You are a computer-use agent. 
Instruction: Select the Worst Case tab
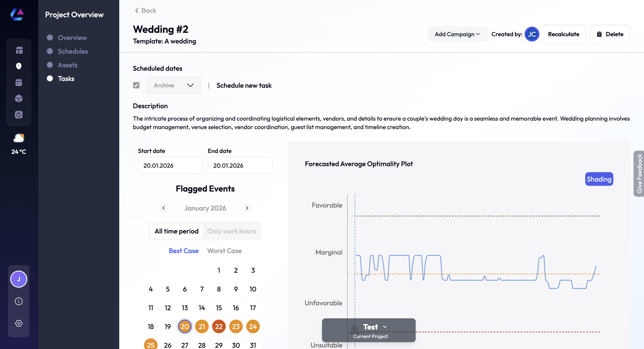(224, 251)
